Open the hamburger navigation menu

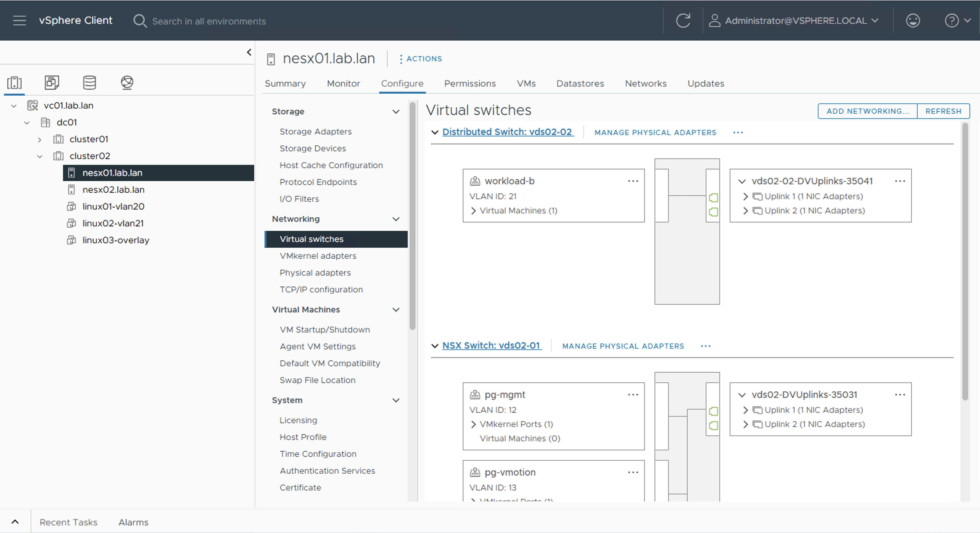pos(19,20)
